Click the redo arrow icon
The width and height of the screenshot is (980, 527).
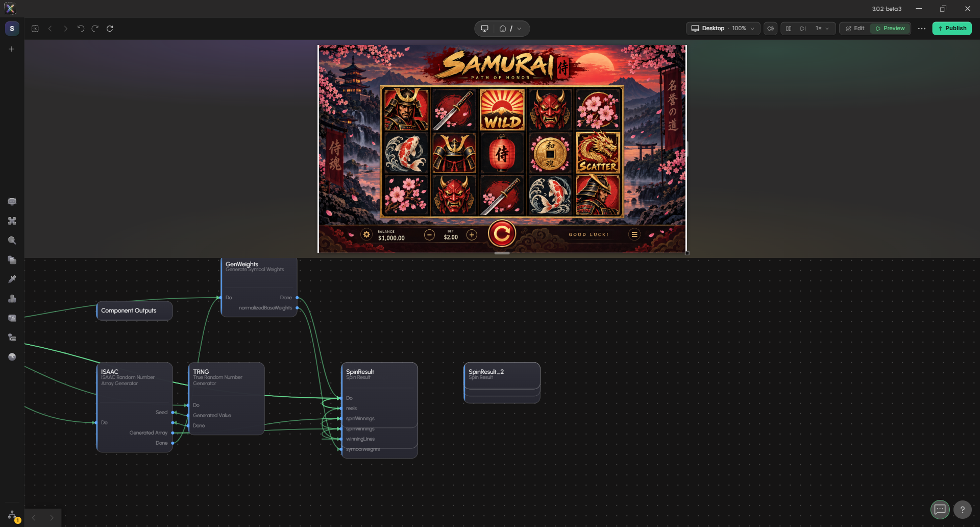tap(95, 29)
